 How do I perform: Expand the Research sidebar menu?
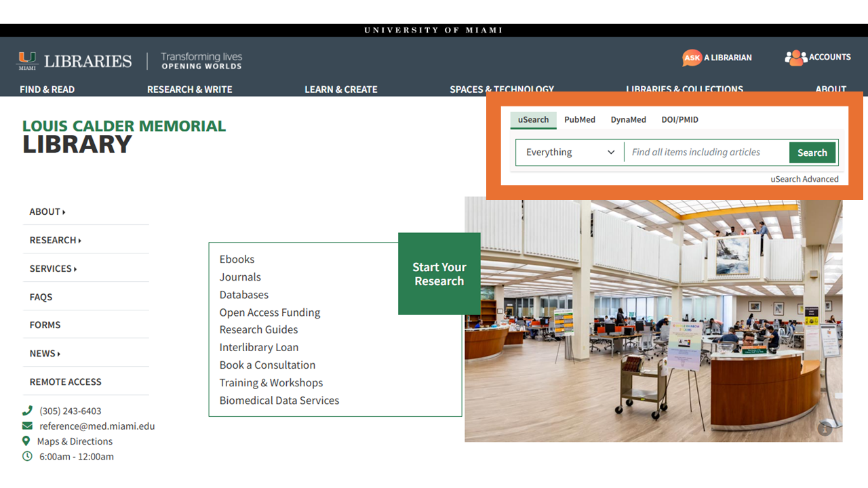(55, 241)
